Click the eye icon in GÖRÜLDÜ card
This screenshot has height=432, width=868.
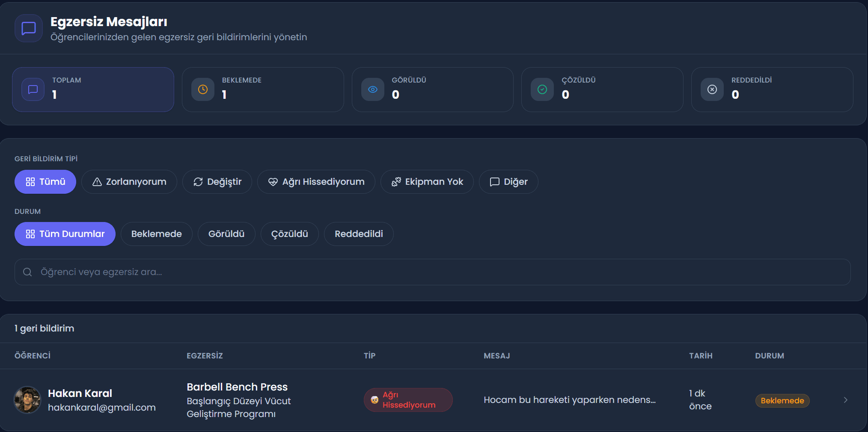373,89
